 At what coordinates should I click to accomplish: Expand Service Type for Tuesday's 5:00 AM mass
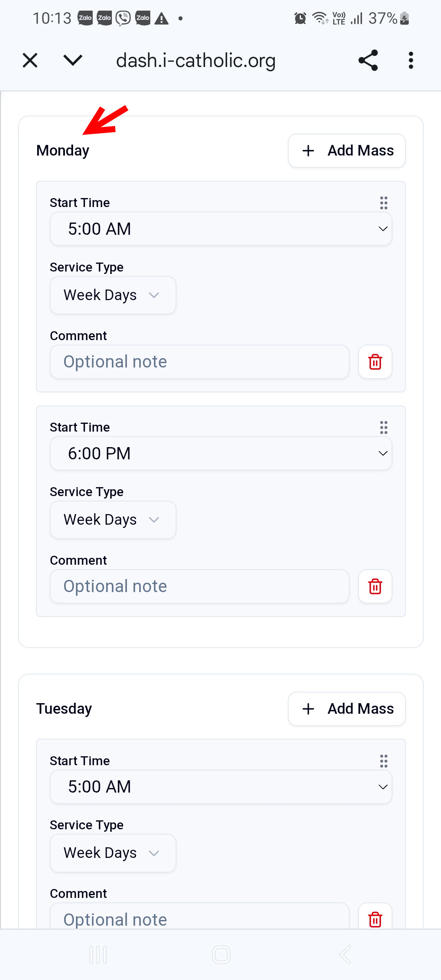[x=113, y=853]
